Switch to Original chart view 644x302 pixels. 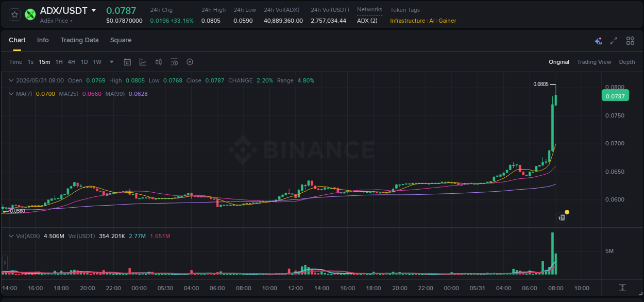pos(559,62)
